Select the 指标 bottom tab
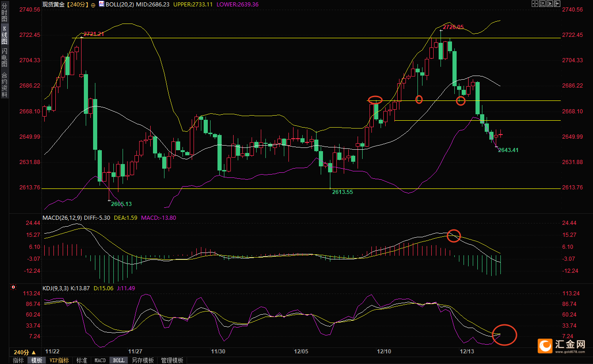 pyautogui.click(x=18, y=360)
